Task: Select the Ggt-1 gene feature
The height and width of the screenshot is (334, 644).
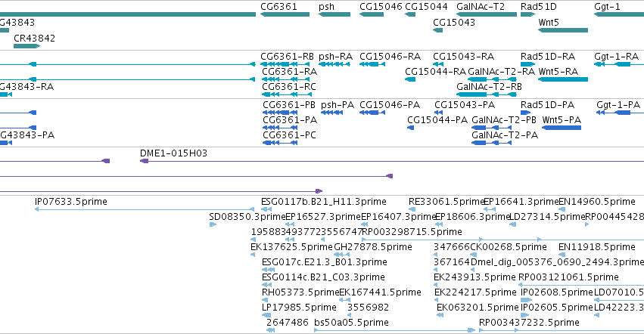Action: point(619,14)
